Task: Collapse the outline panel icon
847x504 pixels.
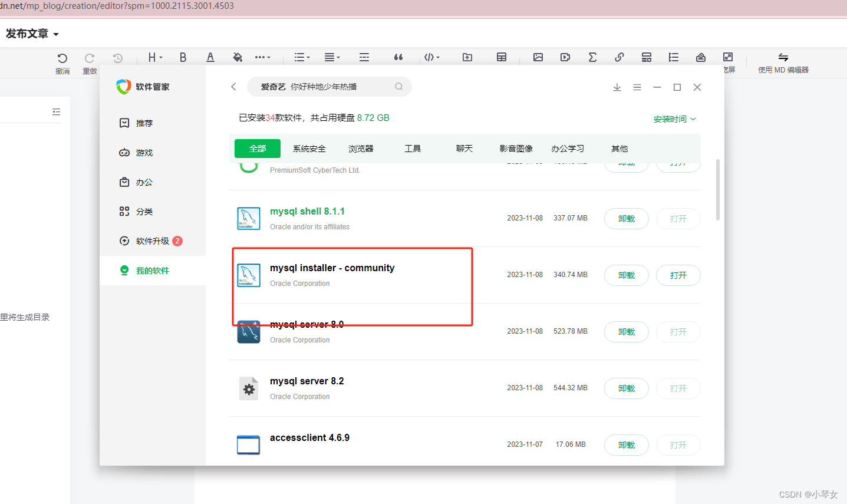Action: coord(56,111)
